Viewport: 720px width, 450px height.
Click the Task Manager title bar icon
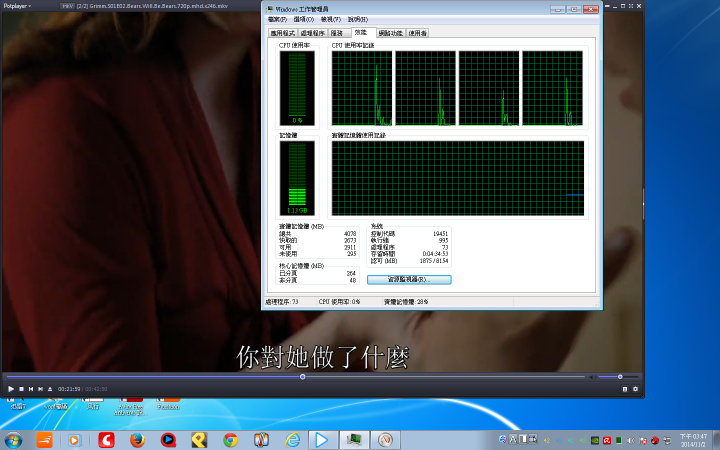tap(270, 9)
